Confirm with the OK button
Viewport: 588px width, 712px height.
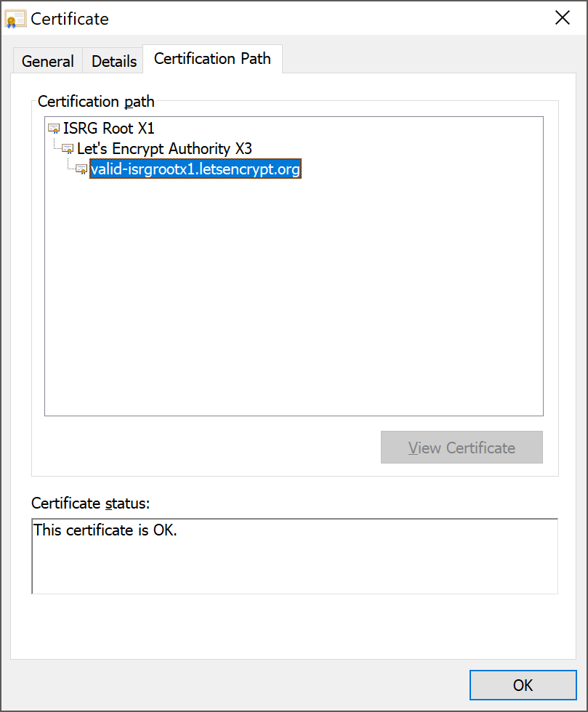pyautogui.click(x=523, y=685)
